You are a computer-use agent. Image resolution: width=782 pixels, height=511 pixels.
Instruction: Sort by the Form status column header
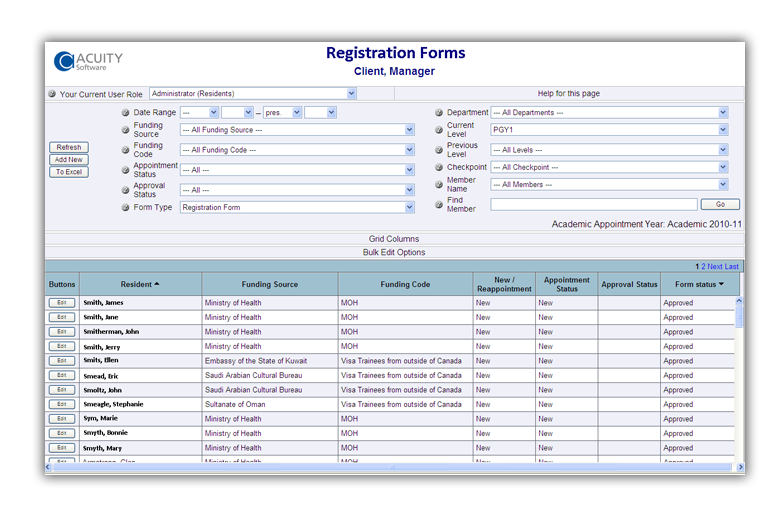tap(699, 284)
